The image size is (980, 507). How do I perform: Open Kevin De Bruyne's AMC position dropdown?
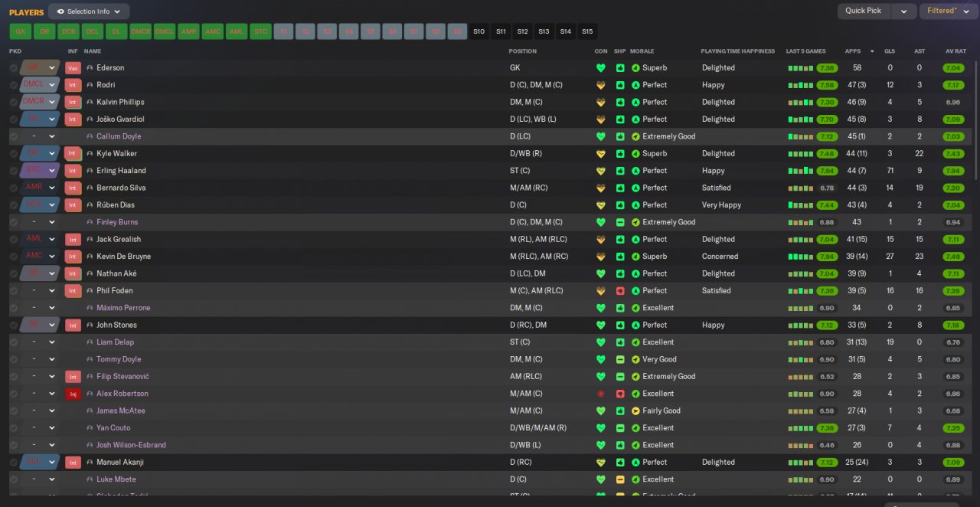(40, 257)
